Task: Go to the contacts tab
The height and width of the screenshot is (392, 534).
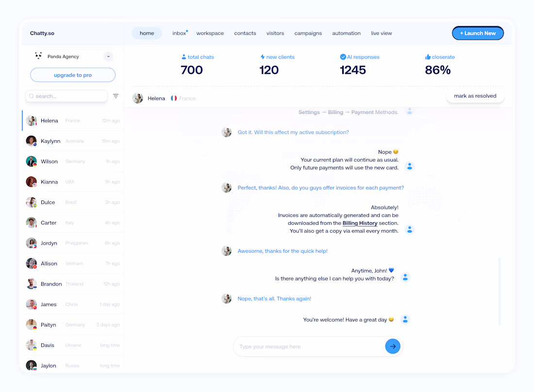Action: click(245, 33)
